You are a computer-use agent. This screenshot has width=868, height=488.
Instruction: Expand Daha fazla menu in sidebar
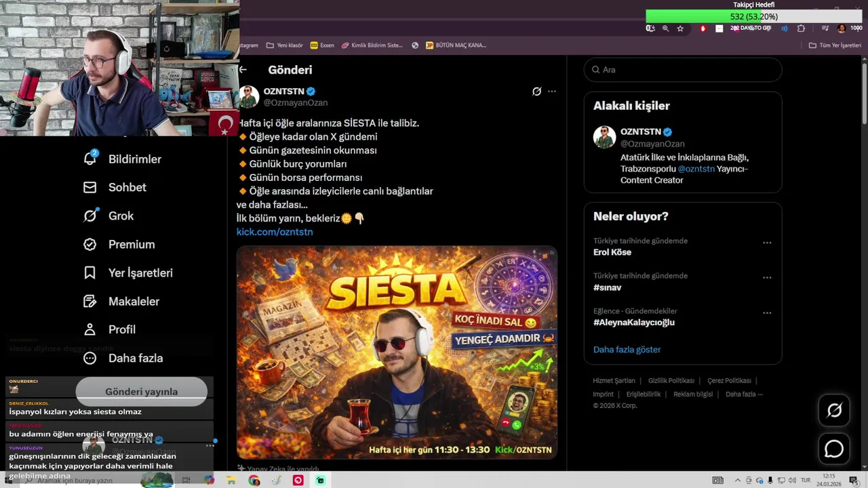pos(123,358)
